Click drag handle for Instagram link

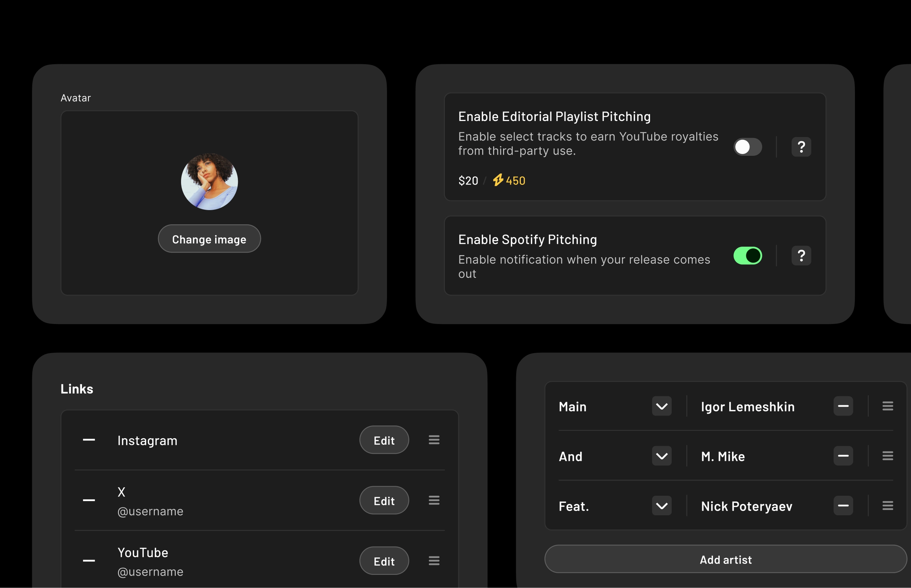tap(434, 440)
